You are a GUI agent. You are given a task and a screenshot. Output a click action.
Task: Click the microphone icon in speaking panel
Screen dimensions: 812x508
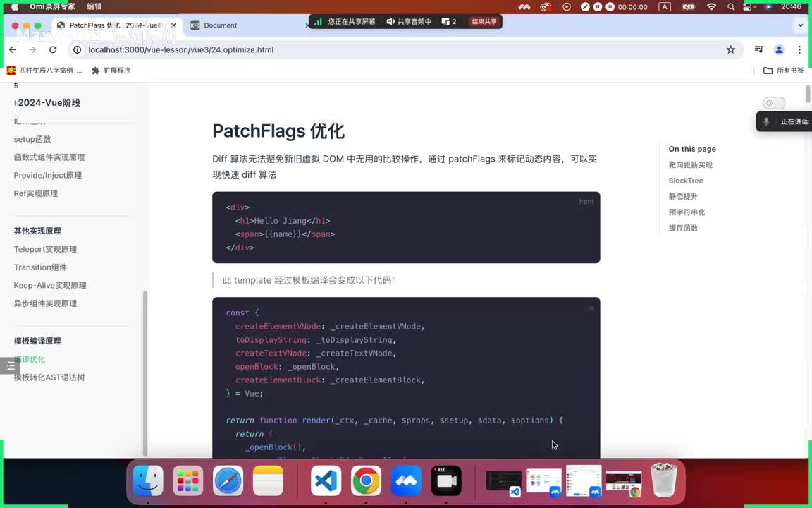tap(766, 121)
